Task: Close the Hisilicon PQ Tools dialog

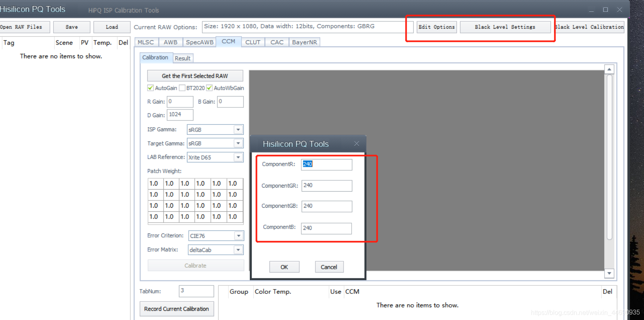Action: (356, 144)
